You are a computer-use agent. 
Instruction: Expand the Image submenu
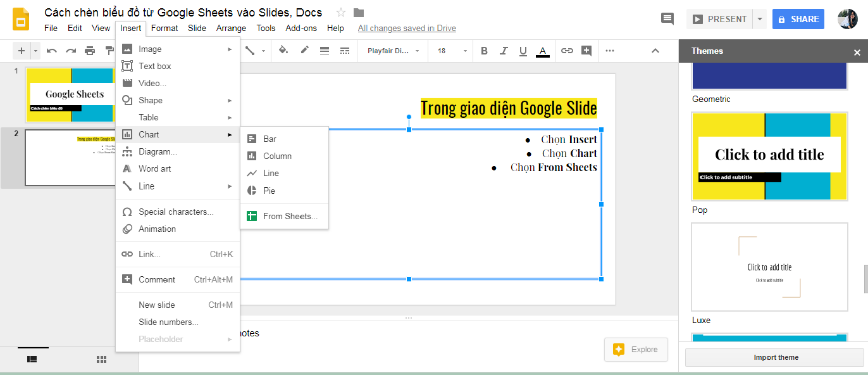pyautogui.click(x=178, y=49)
